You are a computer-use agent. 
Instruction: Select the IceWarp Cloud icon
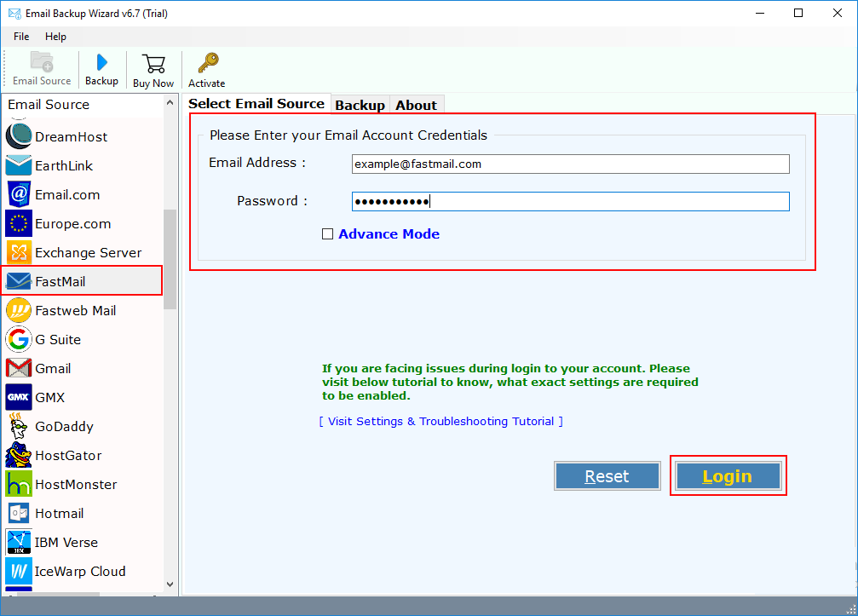19,571
